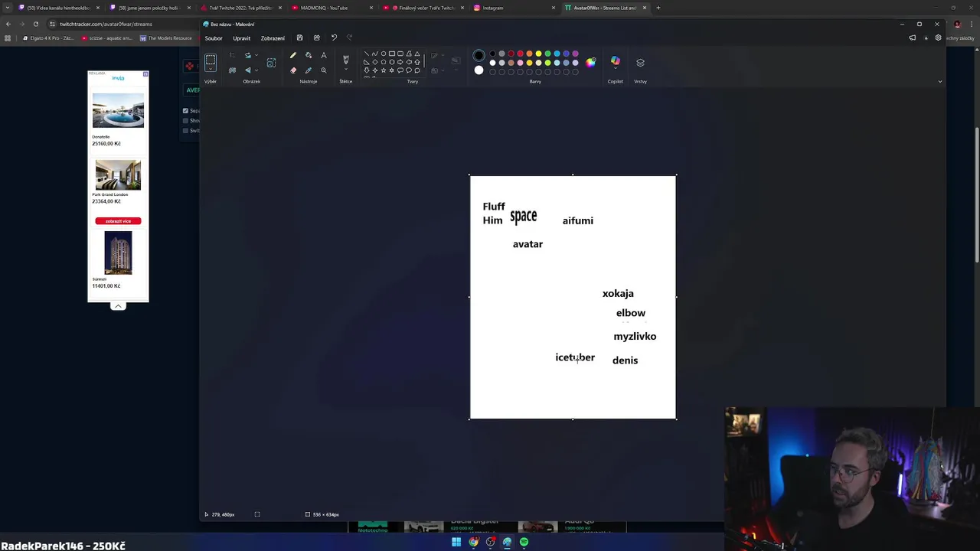The height and width of the screenshot is (551, 980).
Task: Open the Brushes dropdown arrow
Action: click(346, 70)
